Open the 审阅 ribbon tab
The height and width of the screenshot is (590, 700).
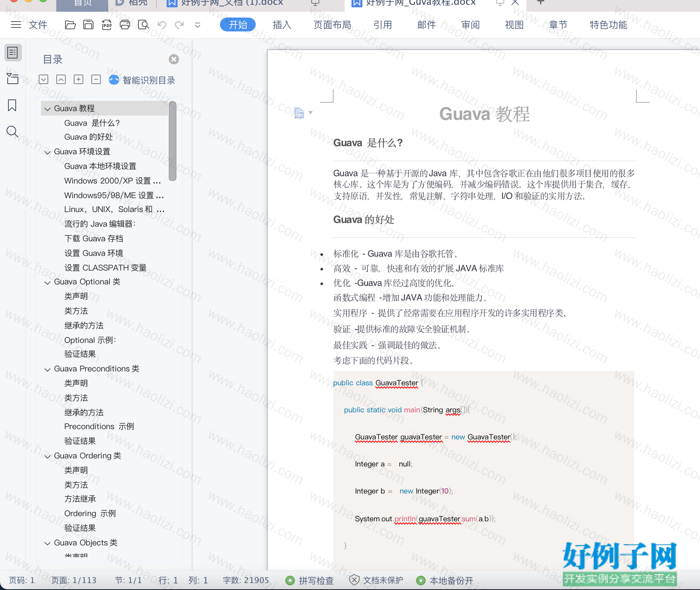[x=470, y=25]
